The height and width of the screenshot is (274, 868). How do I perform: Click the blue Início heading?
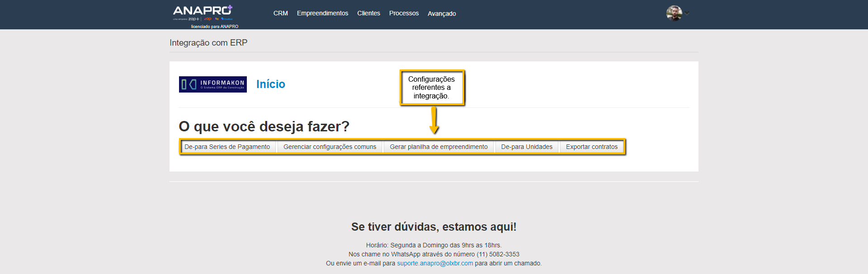coord(270,84)
